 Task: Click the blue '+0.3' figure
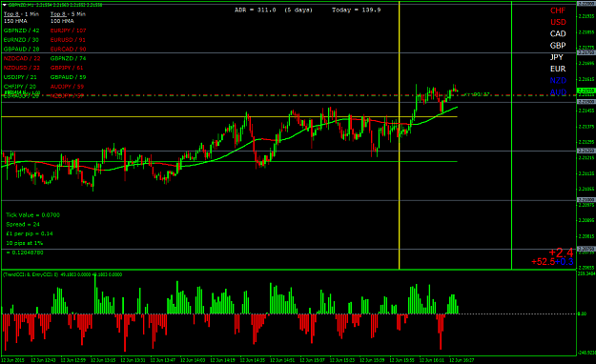click(x=565, y=262)
